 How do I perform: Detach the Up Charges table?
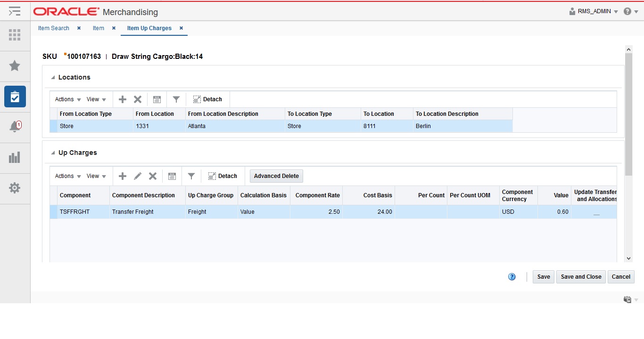click(223, 176)
